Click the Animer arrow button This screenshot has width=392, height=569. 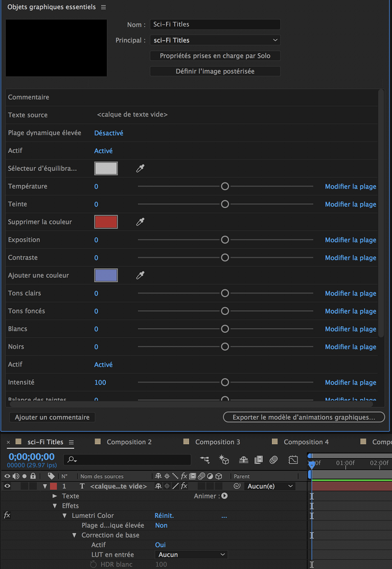tap(224, 496)
